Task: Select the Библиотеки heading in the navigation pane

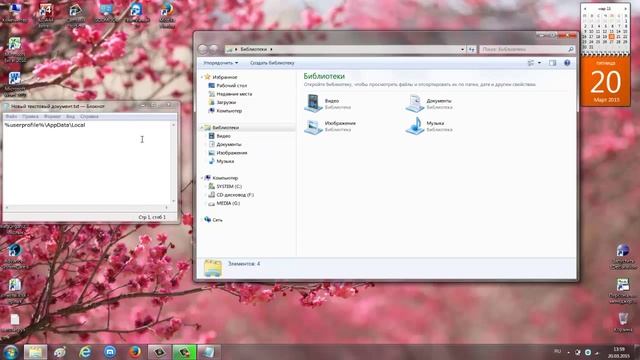Action: pos(226,128)
